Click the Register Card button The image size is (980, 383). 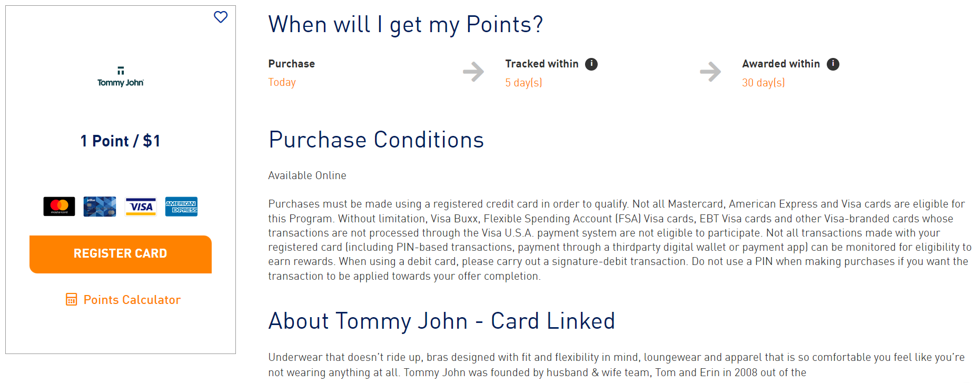coord(120,253)
